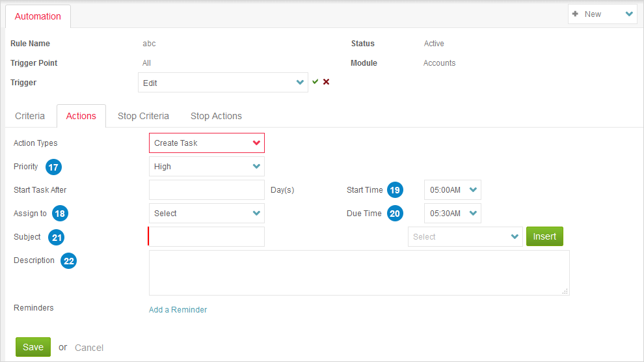
Task: Click the Add a Reminder link
Action: pyautogui.click(x=178, y=309)
